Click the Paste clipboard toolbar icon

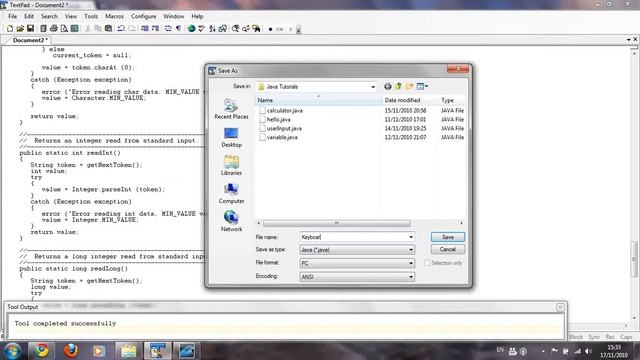[109, 29]
